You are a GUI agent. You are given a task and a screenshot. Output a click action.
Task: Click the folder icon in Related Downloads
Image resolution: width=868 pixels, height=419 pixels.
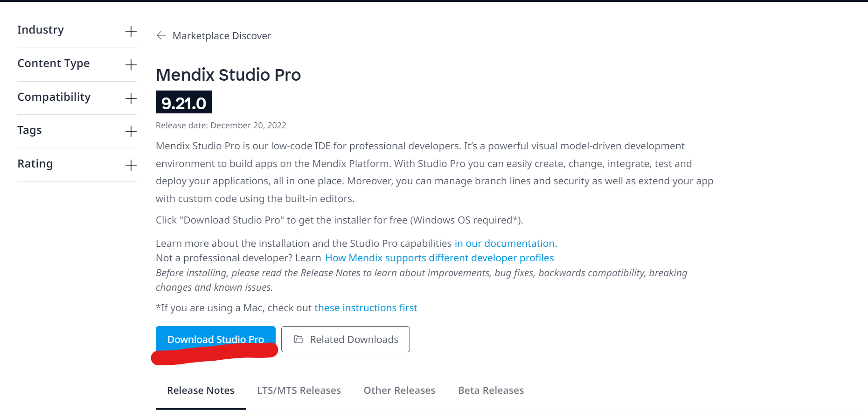[299, 339]
